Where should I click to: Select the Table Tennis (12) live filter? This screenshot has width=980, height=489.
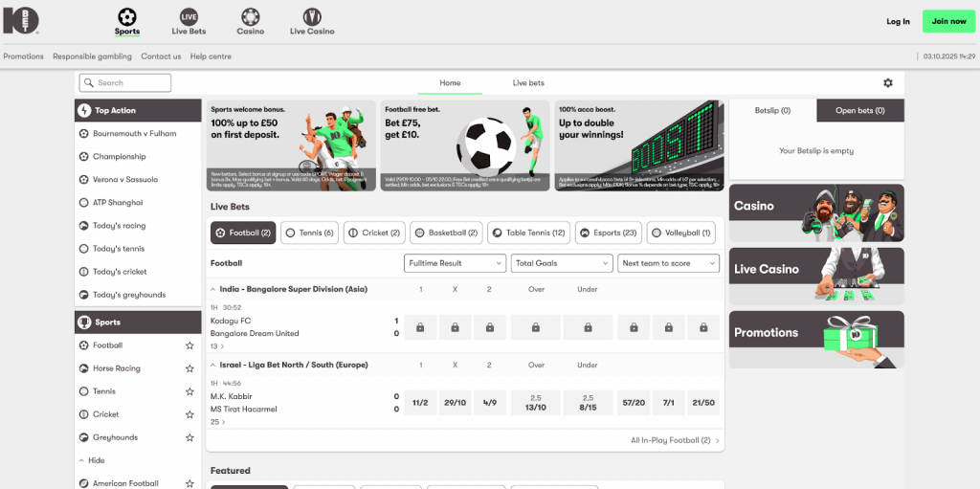pyautogui.click(x=528, y=233)
